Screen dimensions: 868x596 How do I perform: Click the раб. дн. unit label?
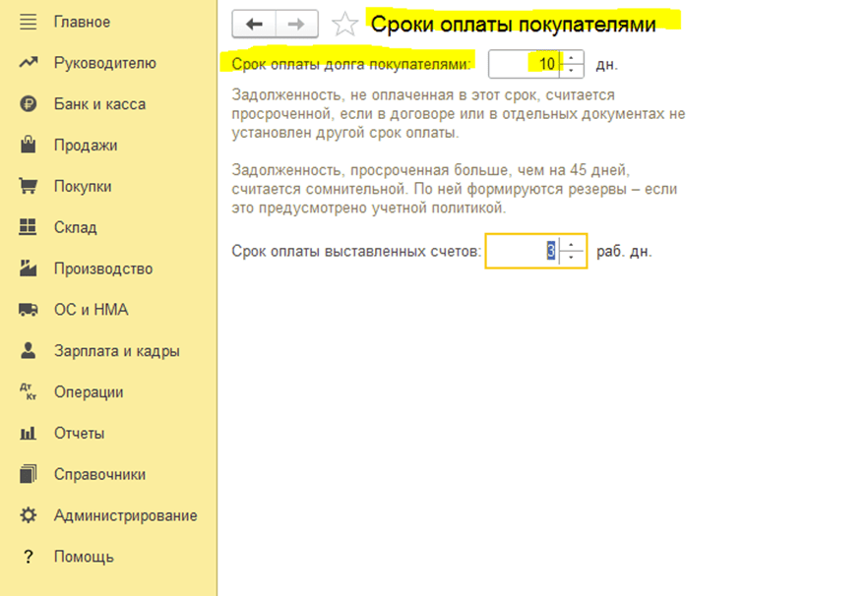click(624, 251)
